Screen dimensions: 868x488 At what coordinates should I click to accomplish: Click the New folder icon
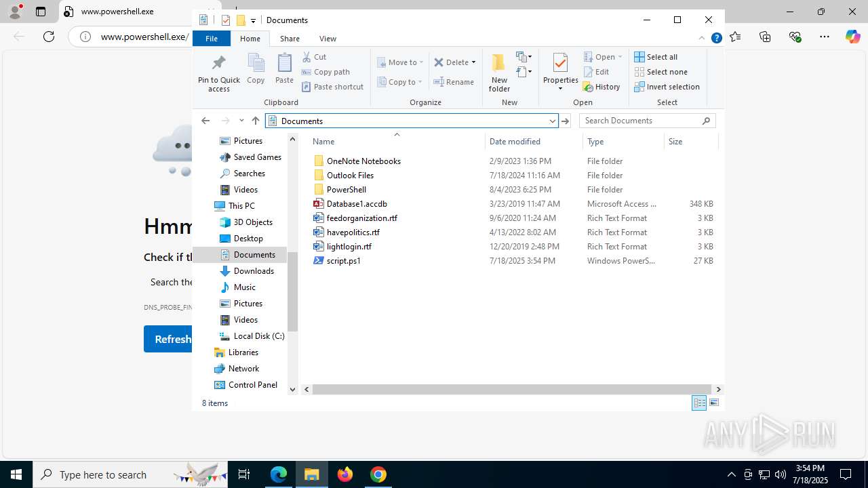coord(498,62)
